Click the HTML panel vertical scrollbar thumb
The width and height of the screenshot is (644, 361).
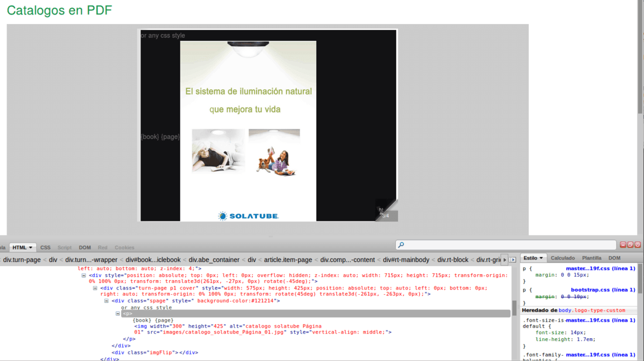514,308
